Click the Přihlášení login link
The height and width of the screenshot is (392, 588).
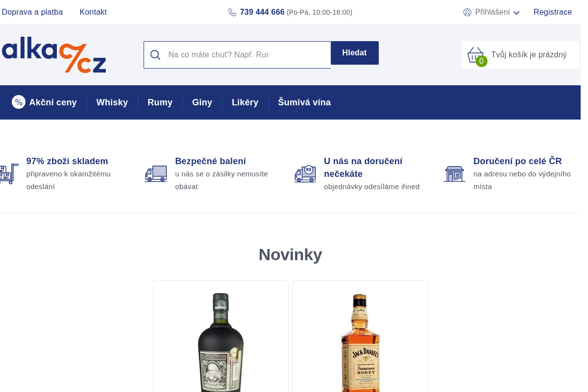(x=492, y=12)
